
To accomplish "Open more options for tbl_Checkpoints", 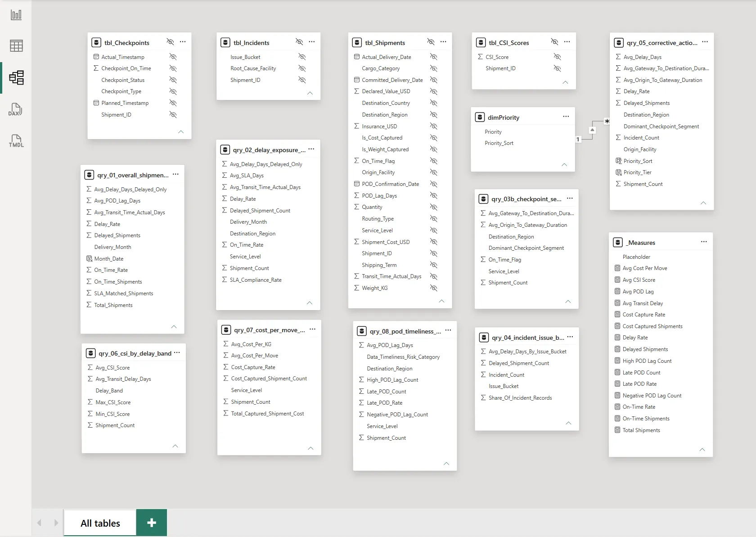I will coord(183,42).
